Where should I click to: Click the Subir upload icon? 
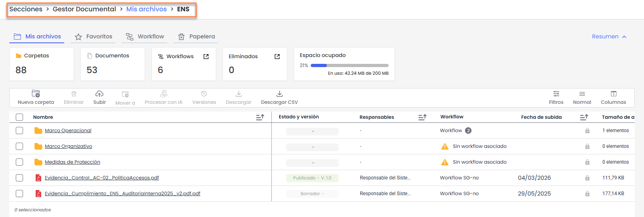[x=99, y=94]
